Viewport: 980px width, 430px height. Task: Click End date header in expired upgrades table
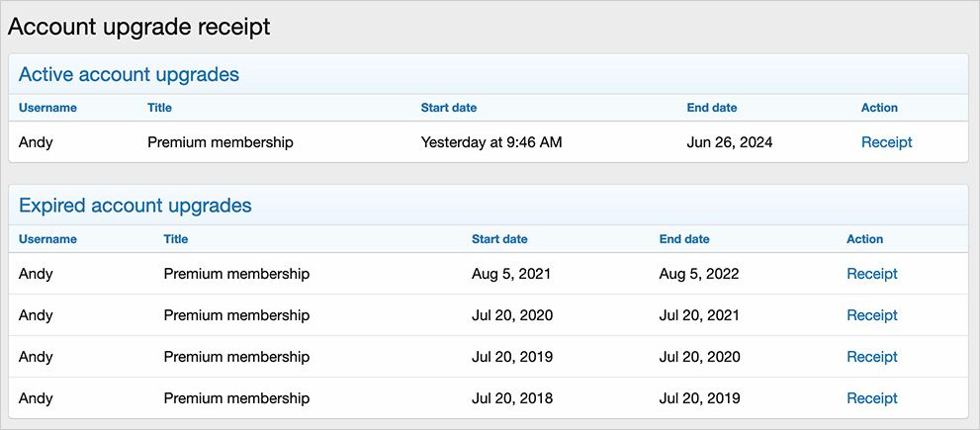click(x=683, y=239)
